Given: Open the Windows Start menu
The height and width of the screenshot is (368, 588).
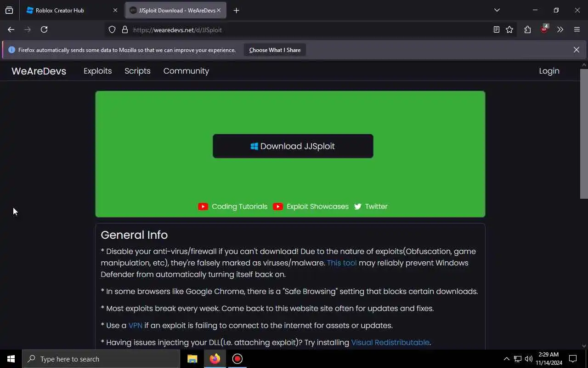Looking at the screenshot, I should [x=11, y=359].
